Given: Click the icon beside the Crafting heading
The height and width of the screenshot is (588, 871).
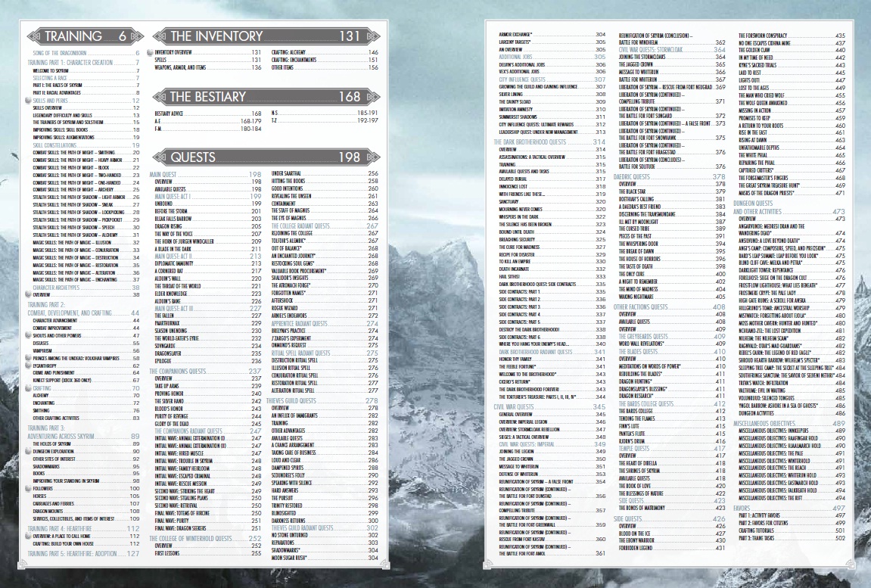Looking at the screenshot, I should click(29, 387).
